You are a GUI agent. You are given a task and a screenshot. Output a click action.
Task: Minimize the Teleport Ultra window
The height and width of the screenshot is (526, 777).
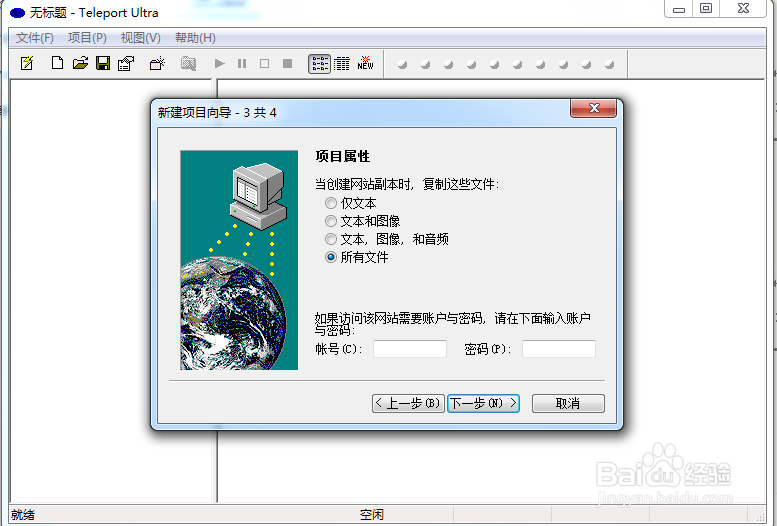[679, 9]
